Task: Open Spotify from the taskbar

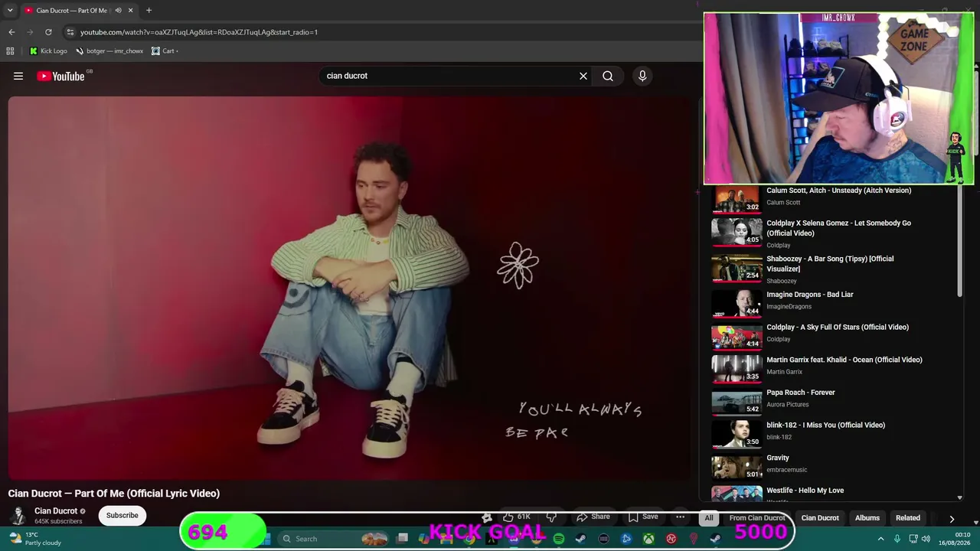Action: (559, 539)
